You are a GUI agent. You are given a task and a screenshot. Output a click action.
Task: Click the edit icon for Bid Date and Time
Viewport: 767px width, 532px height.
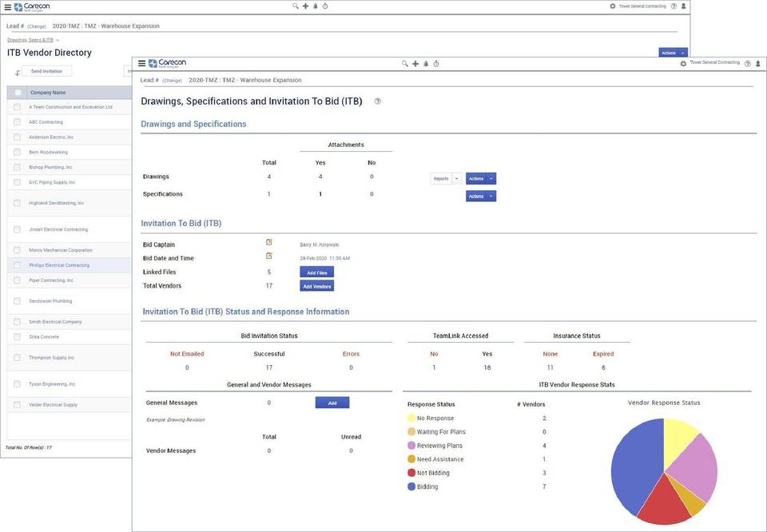269,256
